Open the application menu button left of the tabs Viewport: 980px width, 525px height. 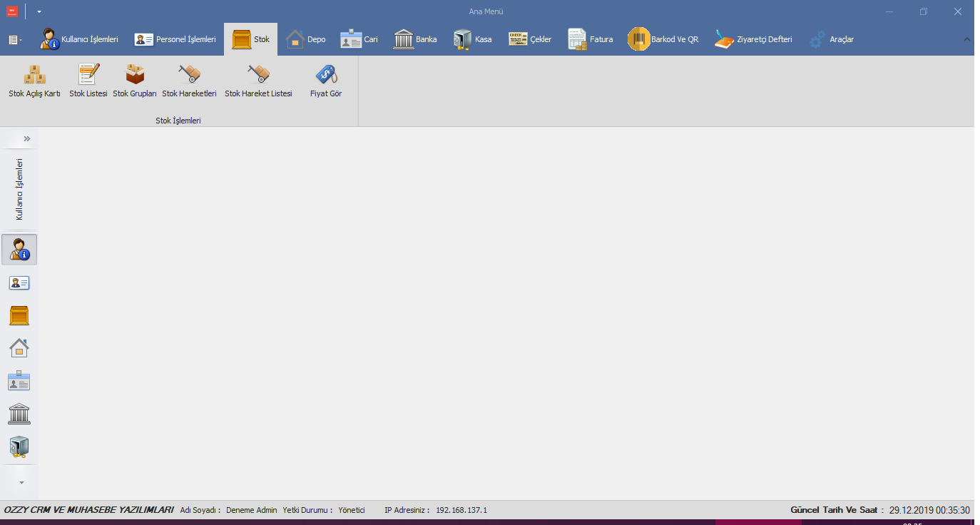pyautogui.click(x=15, y=40)
